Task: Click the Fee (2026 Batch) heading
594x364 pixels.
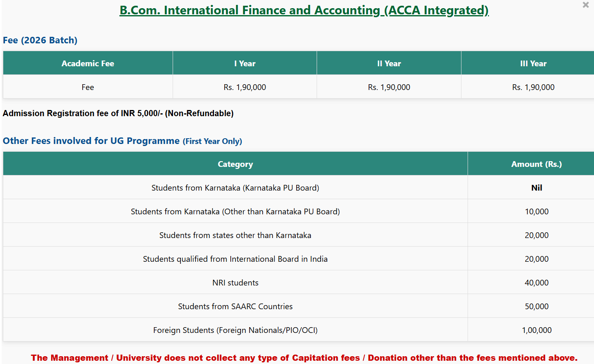Action: tap(40, 40)
